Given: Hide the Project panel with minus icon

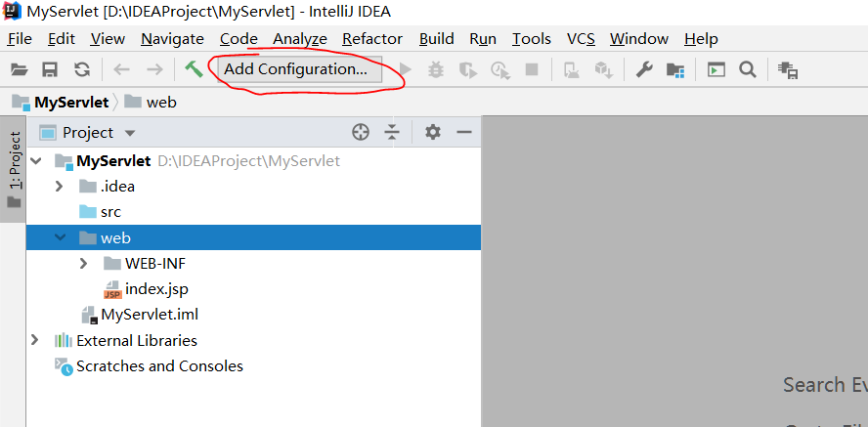Looking at the screenshot, I should click(x=464, y=132).
